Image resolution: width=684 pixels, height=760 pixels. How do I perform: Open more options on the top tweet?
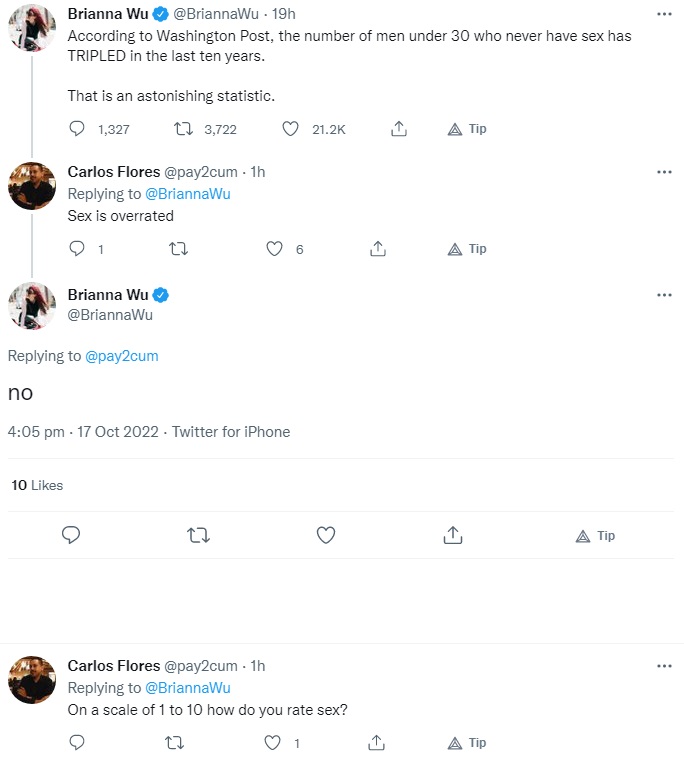(664, 14)
